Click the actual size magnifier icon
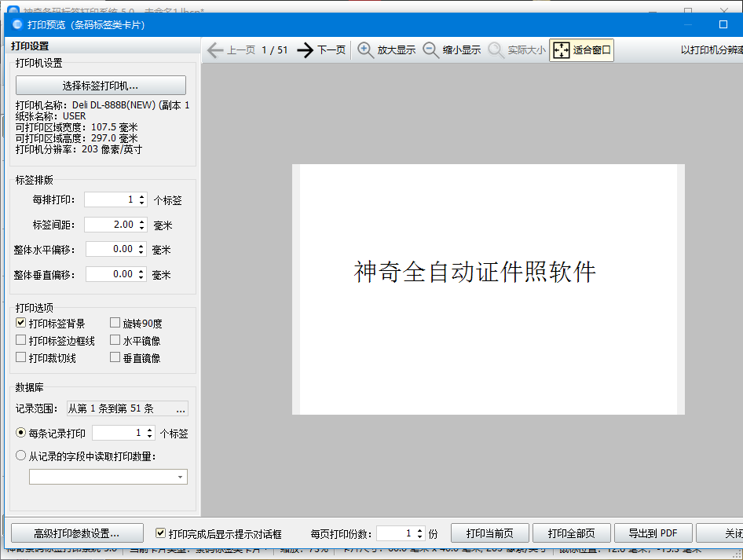743x560 pixels. pos(496,49)
